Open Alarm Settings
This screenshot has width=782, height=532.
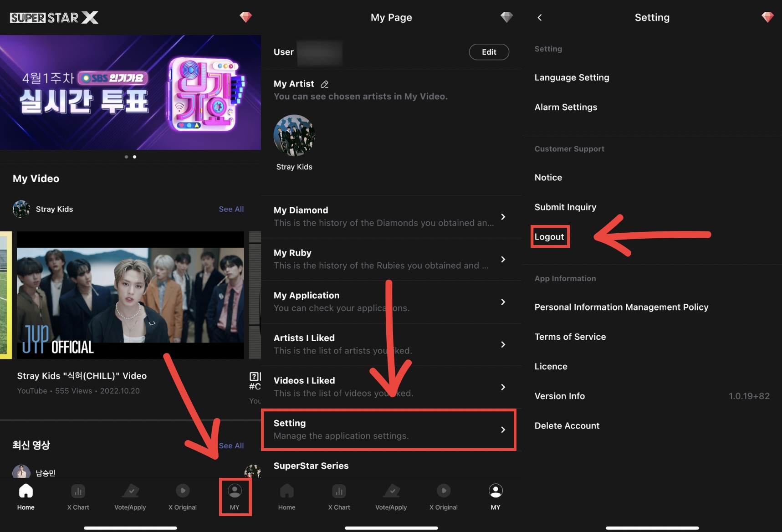point(566,107)
